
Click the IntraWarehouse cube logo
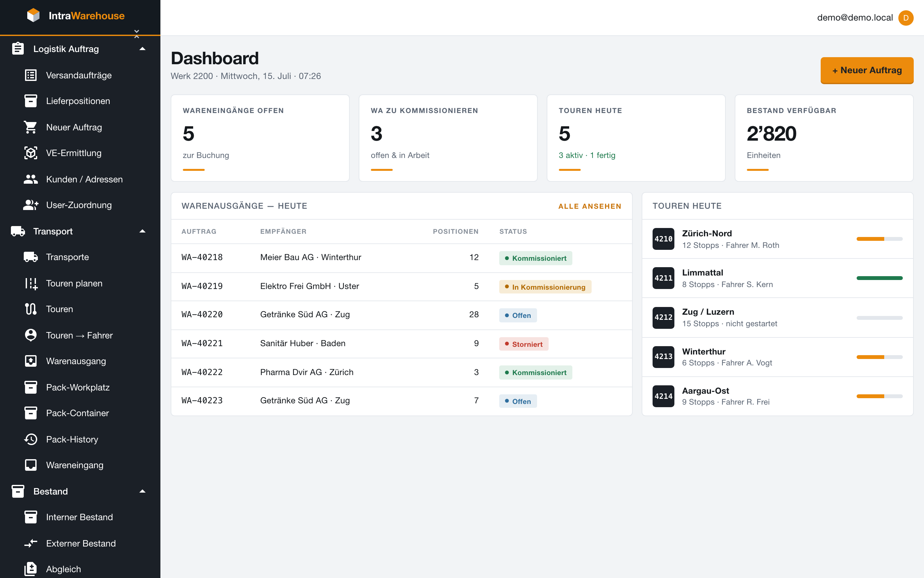33,15
